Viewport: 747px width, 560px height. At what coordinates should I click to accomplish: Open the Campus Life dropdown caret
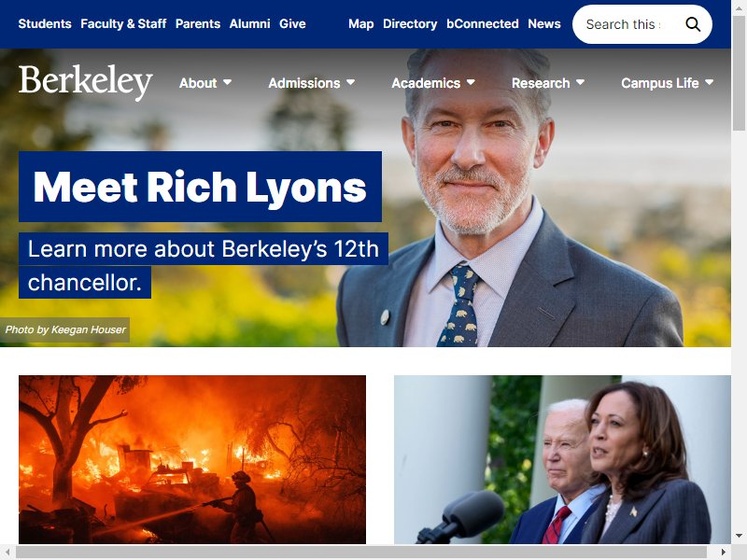pos(709,82)
